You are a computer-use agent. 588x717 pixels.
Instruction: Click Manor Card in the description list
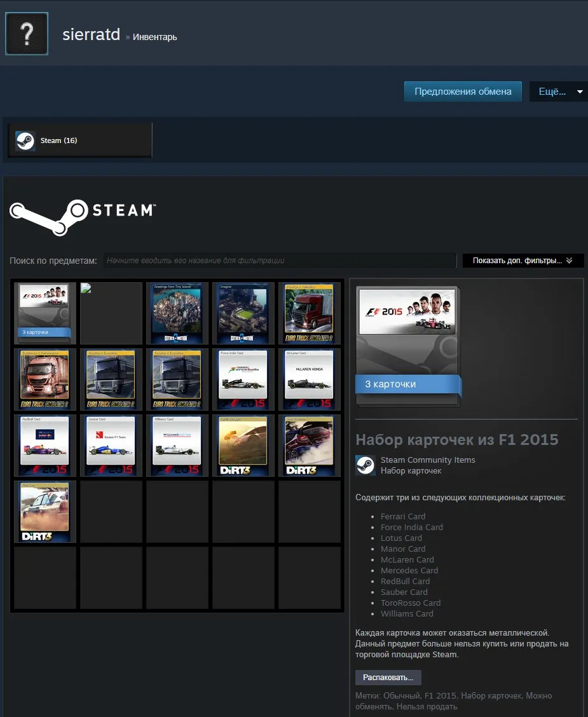point(403,549)
